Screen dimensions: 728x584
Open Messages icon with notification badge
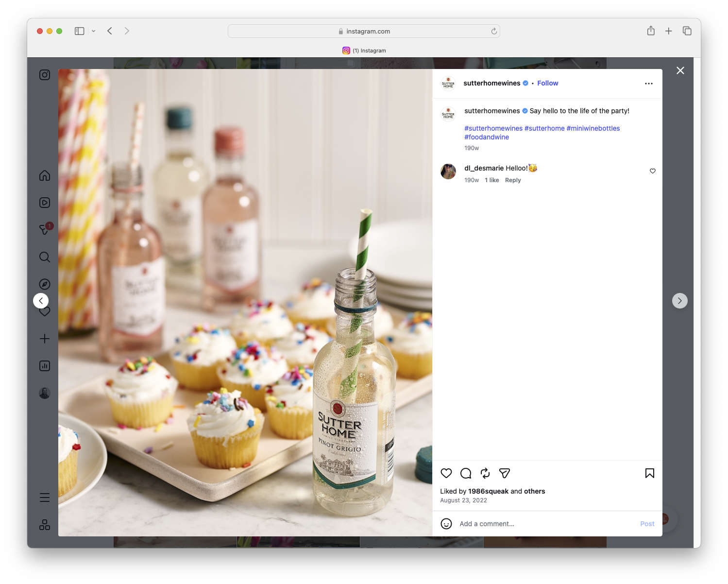pos(45,229)
